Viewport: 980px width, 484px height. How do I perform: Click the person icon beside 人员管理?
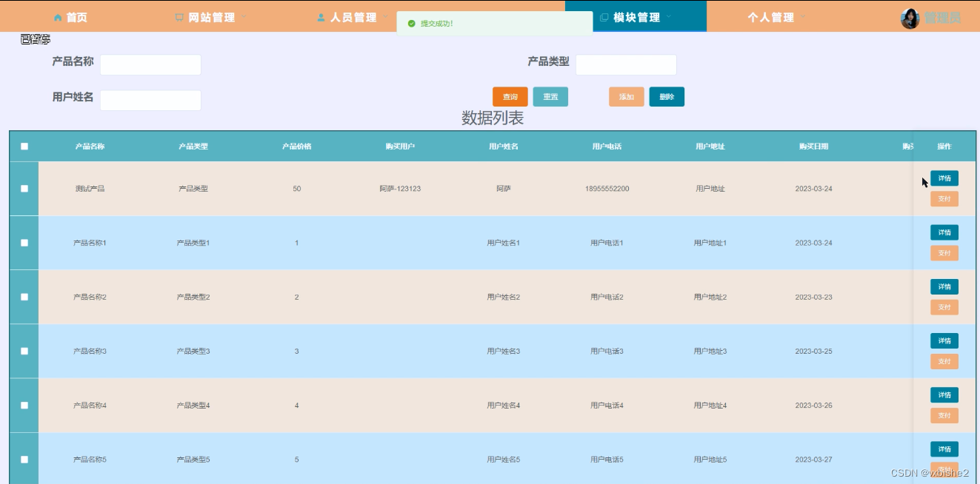[x=321, y=18]
